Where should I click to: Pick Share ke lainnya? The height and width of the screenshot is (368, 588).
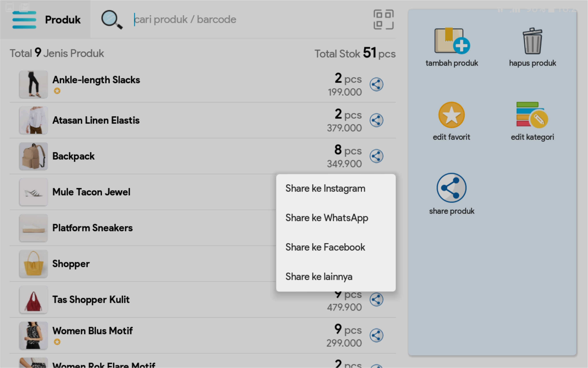click(x=319, y=277)
